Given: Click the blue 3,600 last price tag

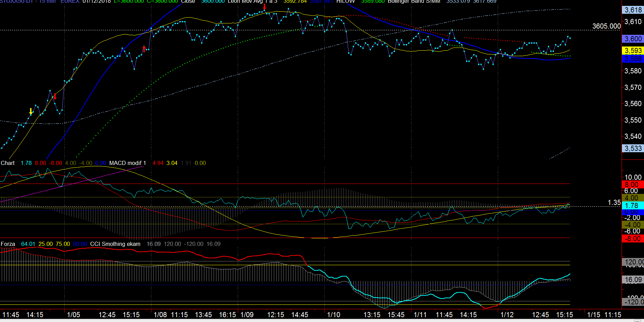Looking at the screenshot, I should pos(633,39).
